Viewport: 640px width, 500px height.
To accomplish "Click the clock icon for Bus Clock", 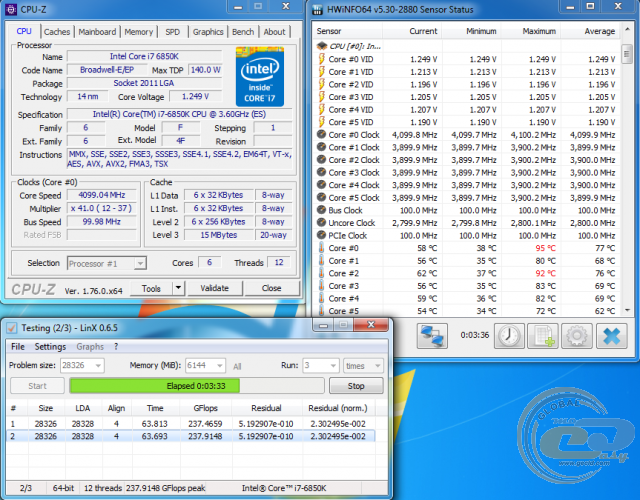I will coord(321,210).
